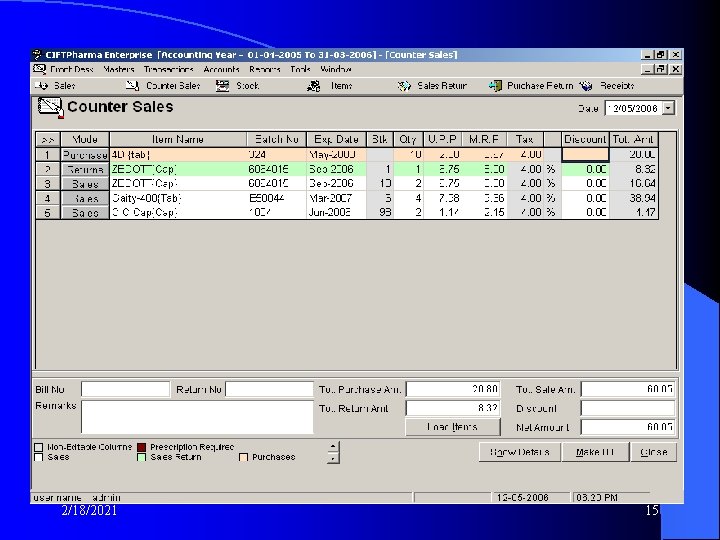
Task: Open the Stock toolbar icon
Action: click(223, 86)
